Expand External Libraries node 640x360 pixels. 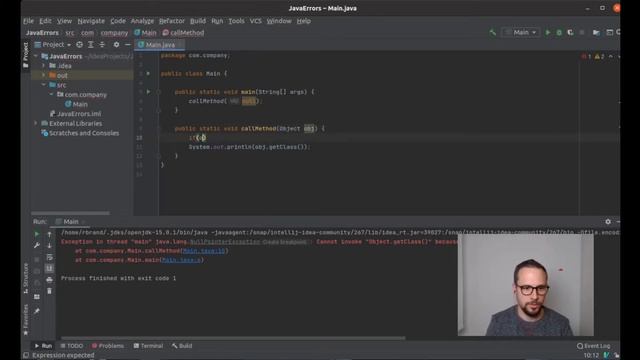click(36, 123)
